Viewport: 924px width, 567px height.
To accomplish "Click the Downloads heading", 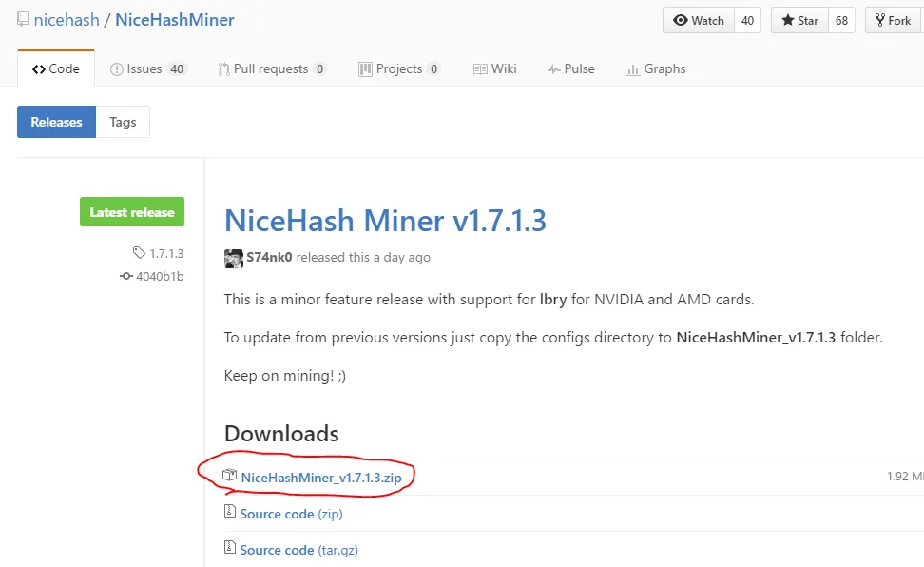I will coord(281,434).
